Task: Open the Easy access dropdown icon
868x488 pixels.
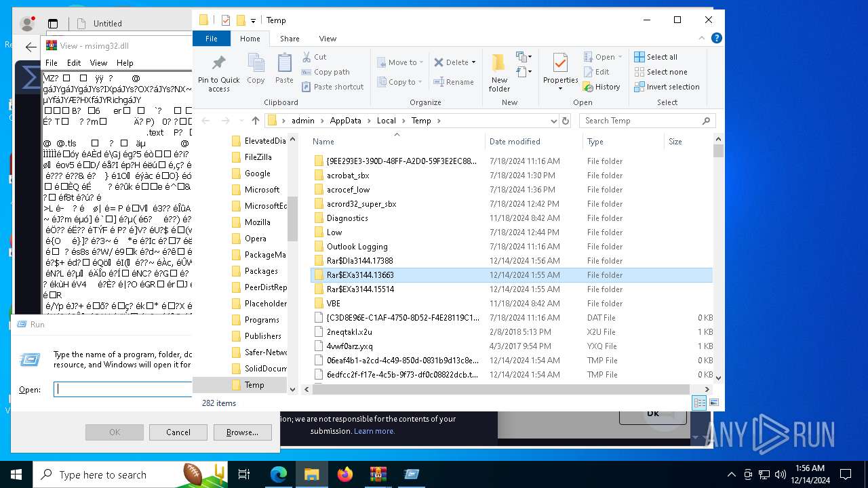Action: [x=524, y=71]
